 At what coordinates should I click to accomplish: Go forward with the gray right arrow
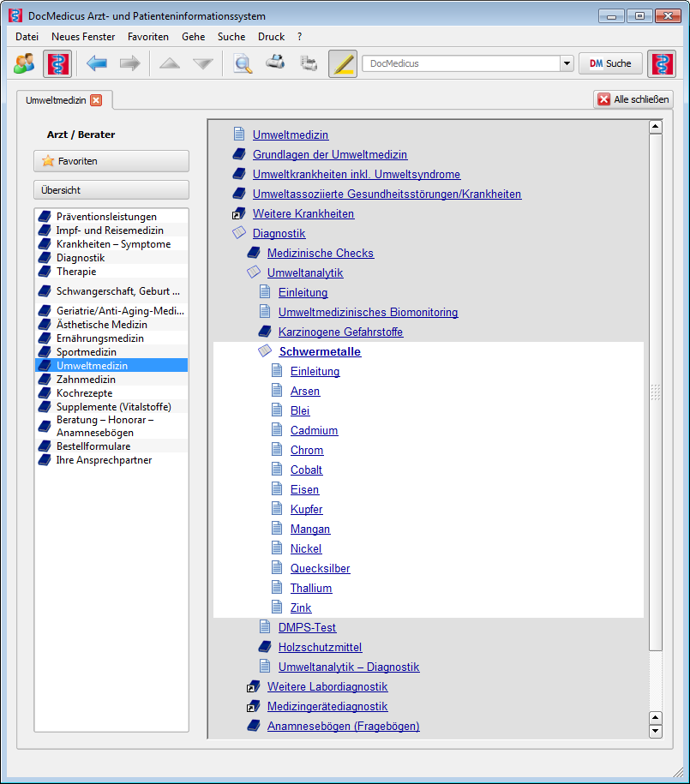(x=130, y=63)
